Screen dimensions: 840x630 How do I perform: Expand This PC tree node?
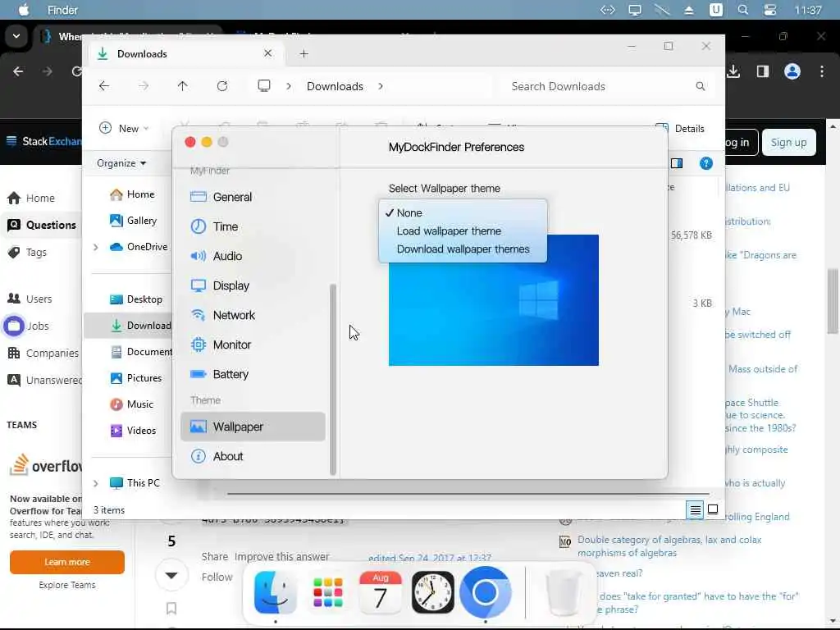click(x=95, y=483)
